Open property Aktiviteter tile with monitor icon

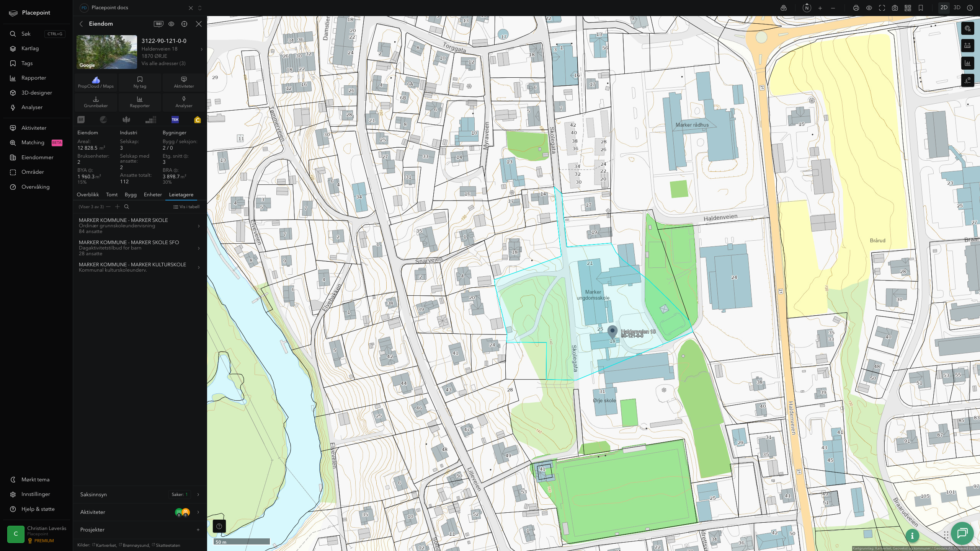184,82
